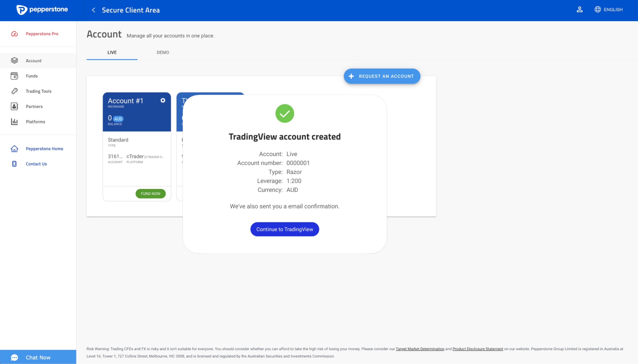
Task: Open Trading Tools in sidebar
Action: tap(39, 91)
